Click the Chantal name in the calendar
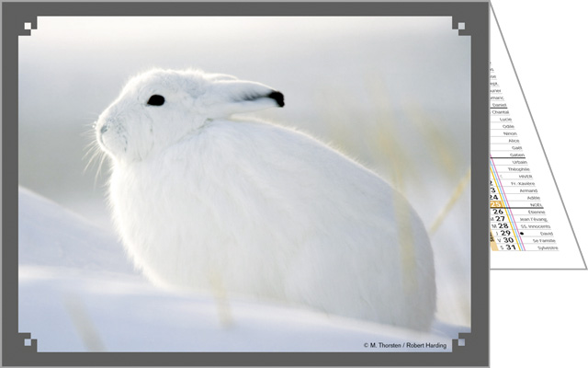 tap(501, 111)
